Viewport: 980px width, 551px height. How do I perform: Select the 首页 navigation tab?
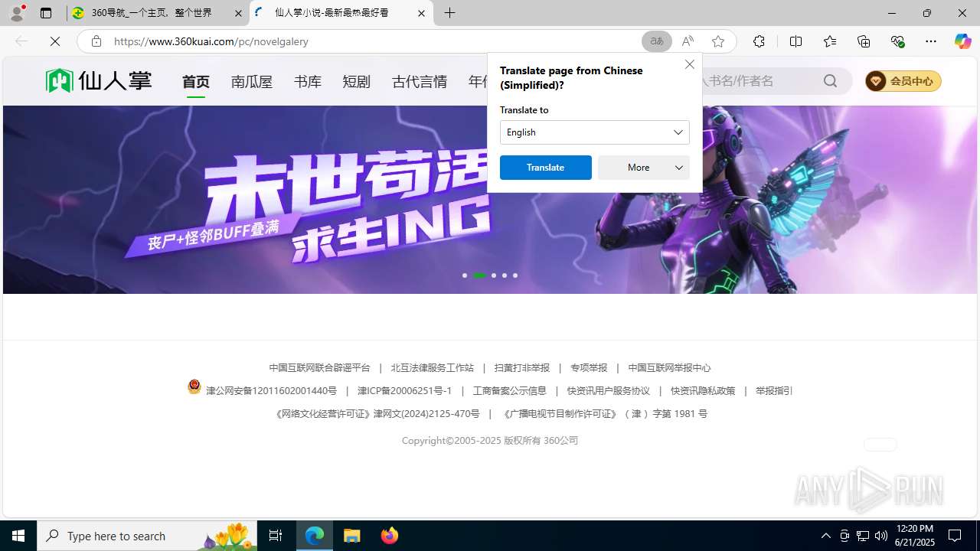(196, 81)
